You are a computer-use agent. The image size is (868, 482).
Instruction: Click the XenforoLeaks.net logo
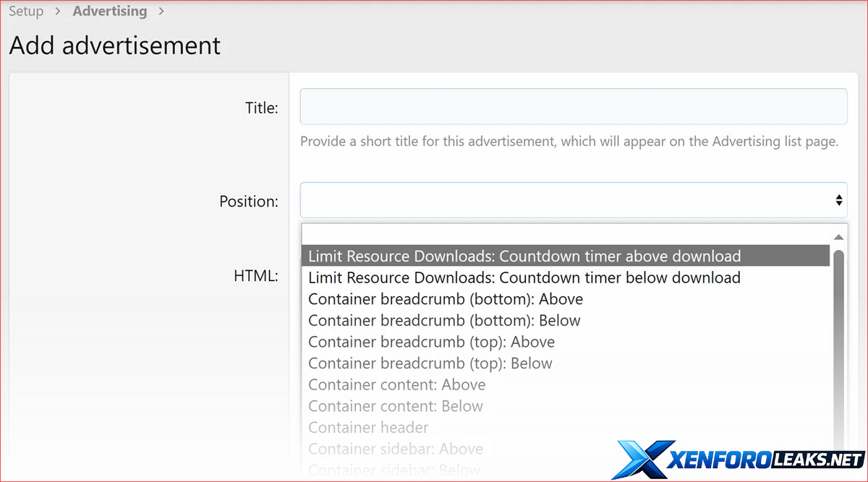738,459
